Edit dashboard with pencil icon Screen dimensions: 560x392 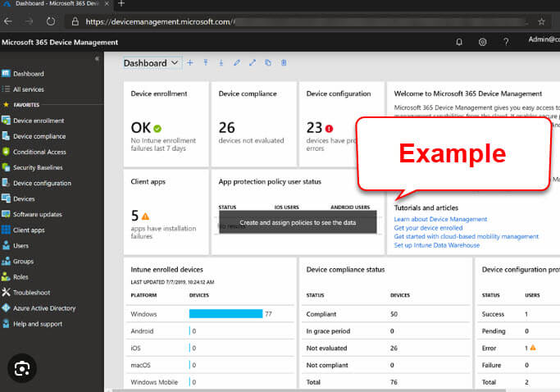(x=237, y=63)
